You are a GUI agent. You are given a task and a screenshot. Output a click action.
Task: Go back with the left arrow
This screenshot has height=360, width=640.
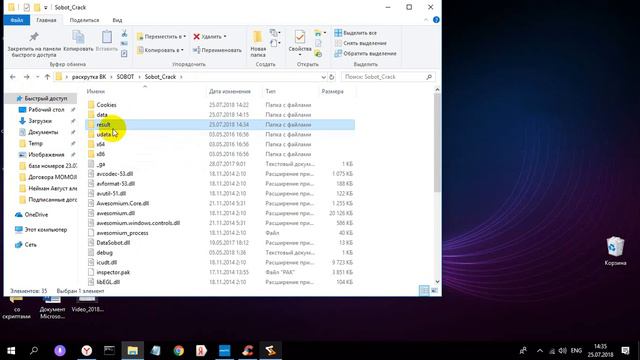pos(13,77)
